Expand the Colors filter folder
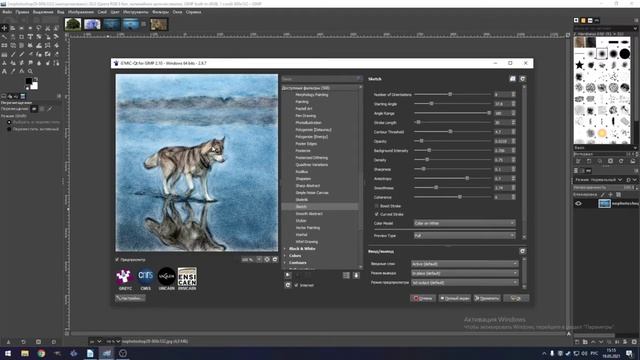640x360 pixels. click(x=285, y=256)
